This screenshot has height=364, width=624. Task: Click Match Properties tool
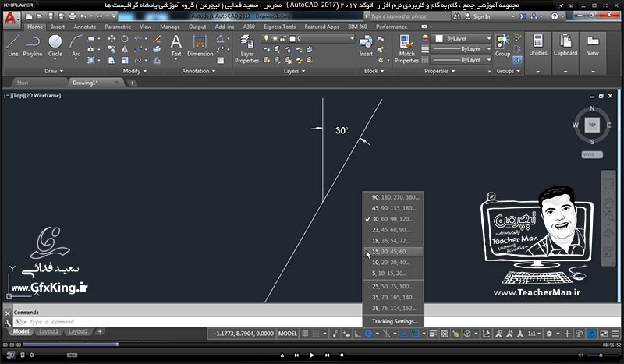tap(406, 49)
